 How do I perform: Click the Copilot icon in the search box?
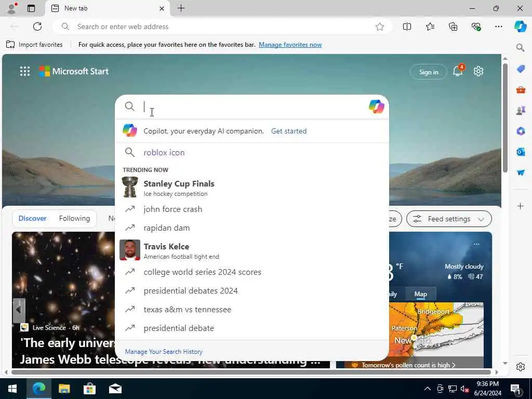(x=376, y=107)
